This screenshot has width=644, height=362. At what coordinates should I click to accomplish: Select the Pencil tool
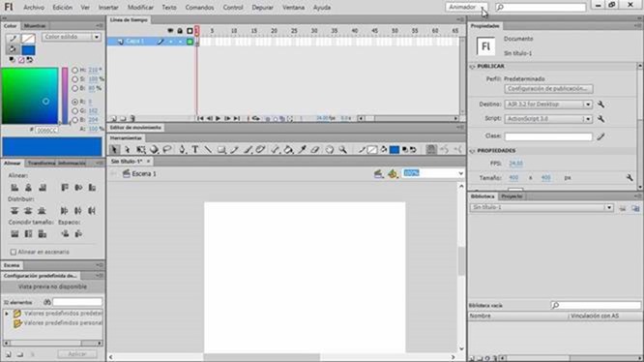coord(235,150)
